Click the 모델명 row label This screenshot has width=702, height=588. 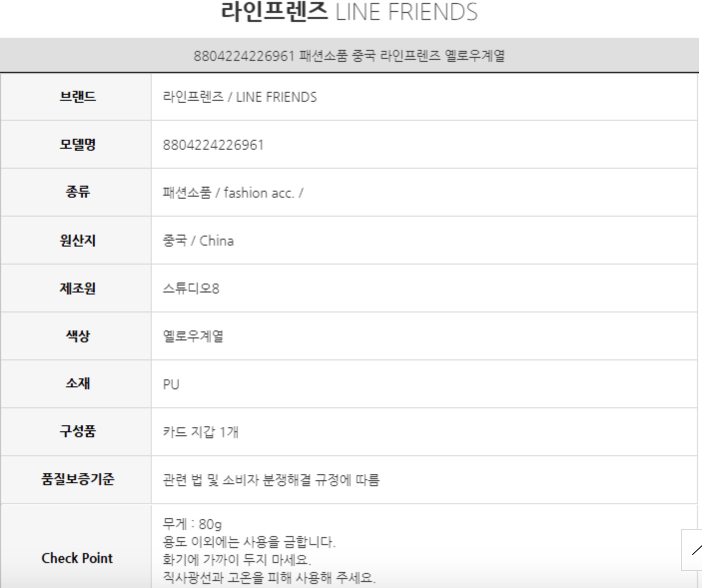coord(77,144)
